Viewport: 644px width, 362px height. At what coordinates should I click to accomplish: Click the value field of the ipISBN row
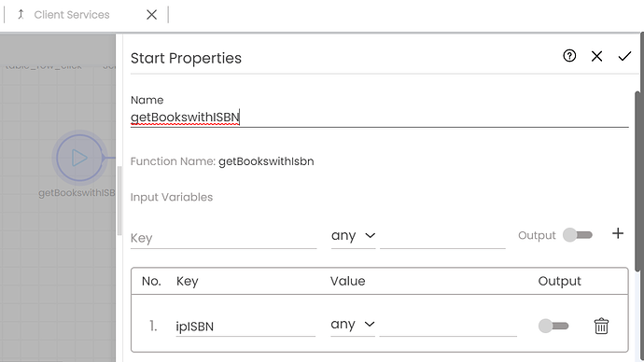pyautogui.click(x=448, y=327)
